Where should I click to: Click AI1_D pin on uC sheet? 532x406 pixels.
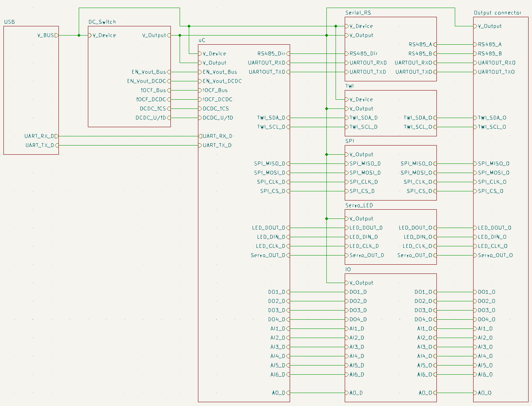280,328
